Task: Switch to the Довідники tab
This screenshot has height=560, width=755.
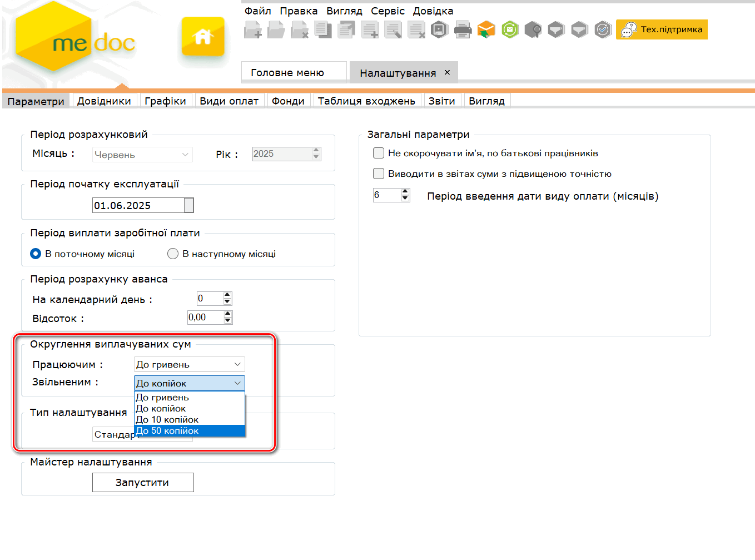Action: point(104,101)
